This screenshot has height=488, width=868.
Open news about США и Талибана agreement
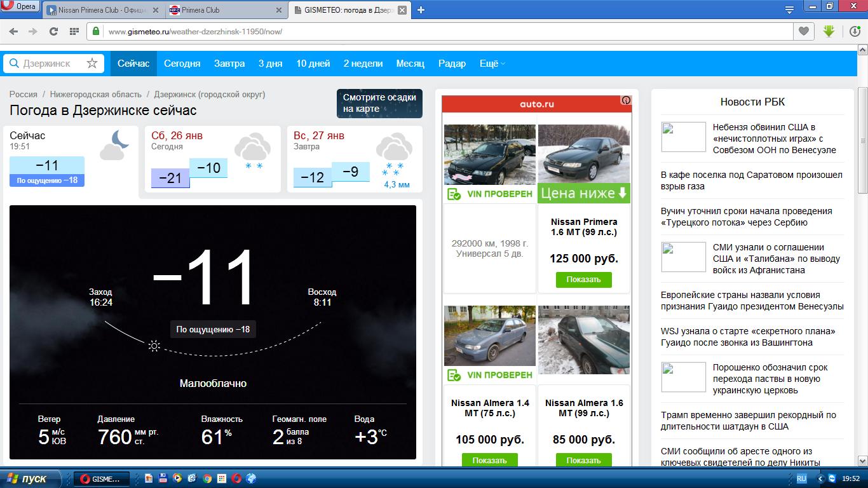776,259
